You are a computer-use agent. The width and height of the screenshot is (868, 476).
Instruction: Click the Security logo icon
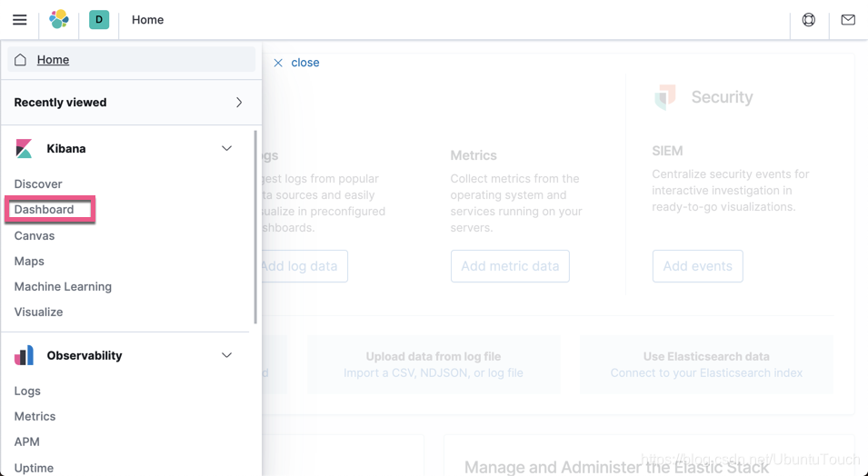(x=665, y=97)
